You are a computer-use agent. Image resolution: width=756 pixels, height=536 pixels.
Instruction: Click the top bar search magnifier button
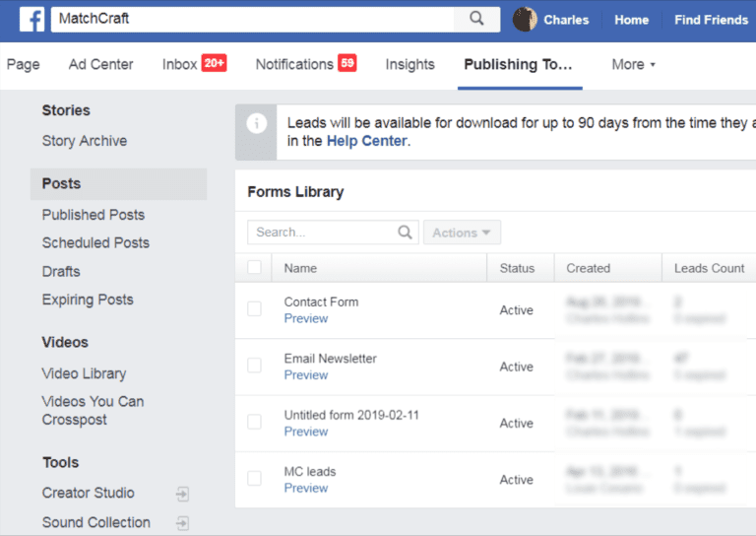pyautogui.click(x=476, y=19)
